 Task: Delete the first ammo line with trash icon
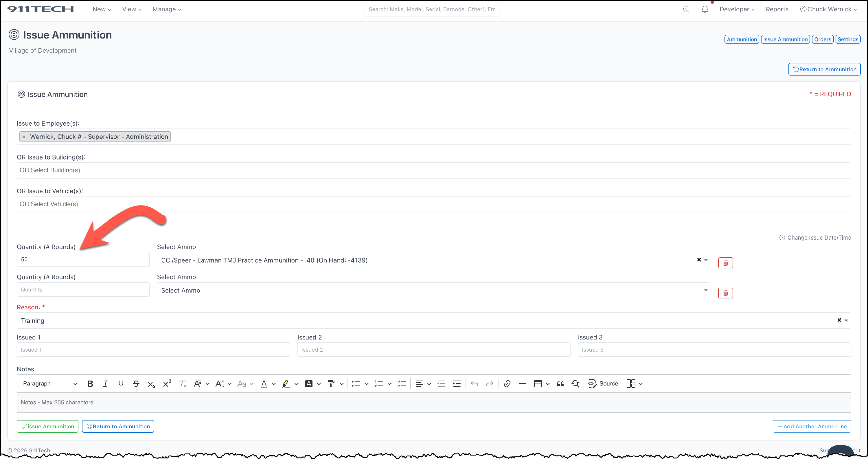(x=725, y=263)
